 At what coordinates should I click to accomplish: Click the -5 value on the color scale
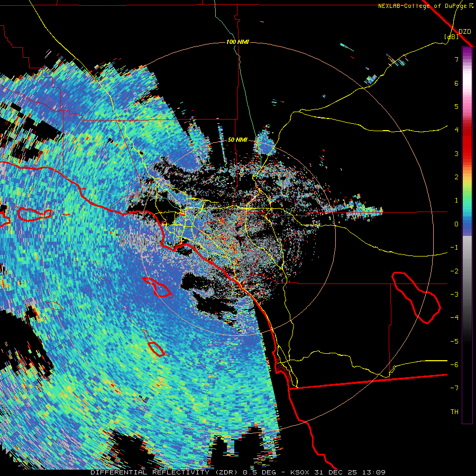[454, 341]
